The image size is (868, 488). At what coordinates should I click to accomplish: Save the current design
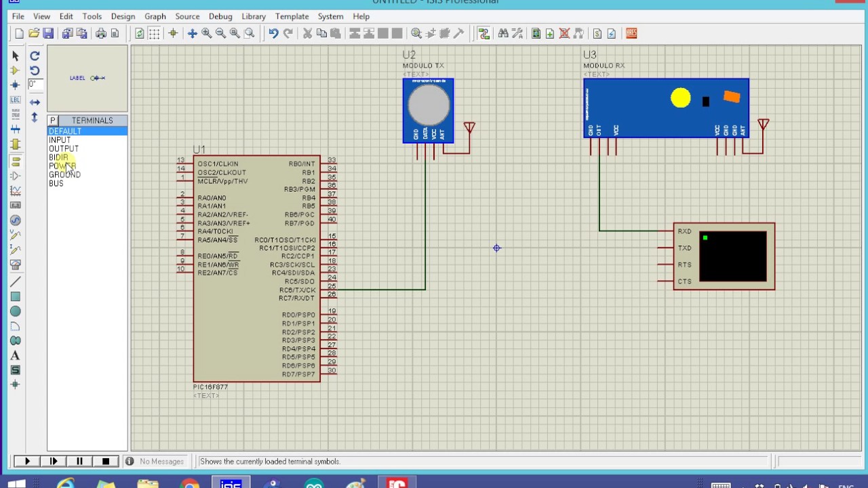pos(48,33)
